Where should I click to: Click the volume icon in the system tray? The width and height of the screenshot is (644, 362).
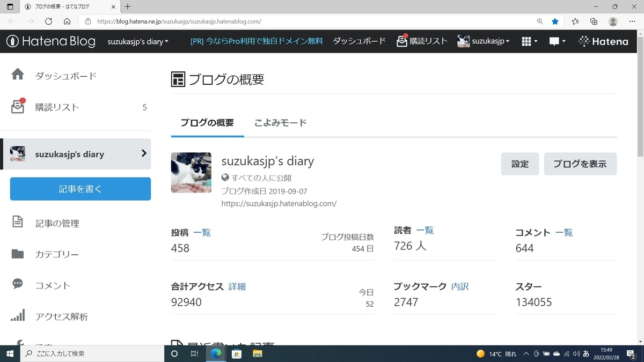pos(576,353)
